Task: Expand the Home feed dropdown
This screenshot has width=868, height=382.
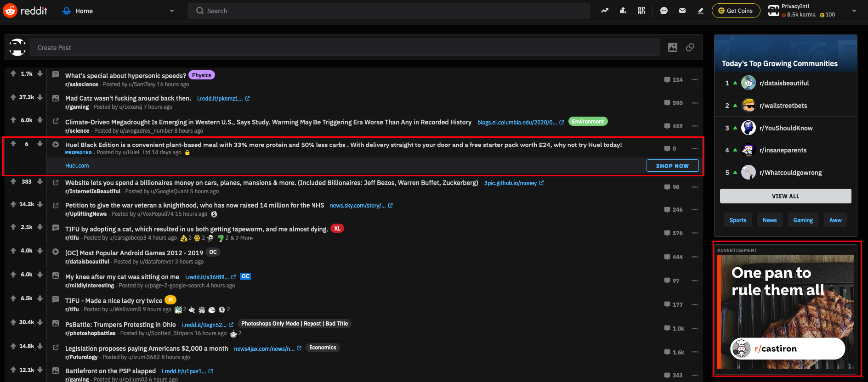Action: coord(172,11)
